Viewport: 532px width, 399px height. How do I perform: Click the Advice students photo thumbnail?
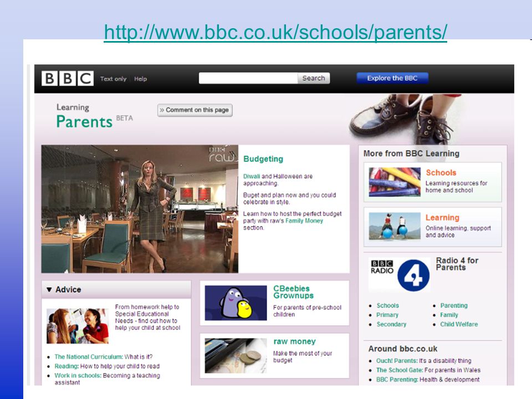tap(78, 326)
